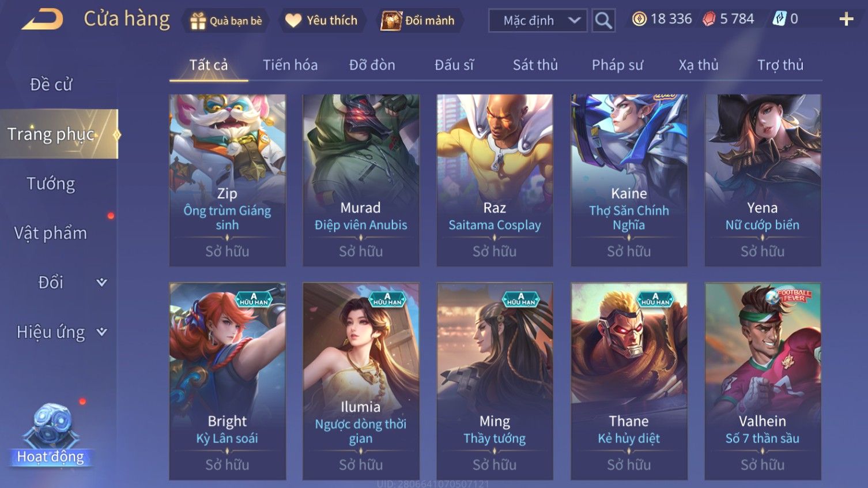
Task: Select Raz Saitama Cosplay skin card
Action: point(495,180)
